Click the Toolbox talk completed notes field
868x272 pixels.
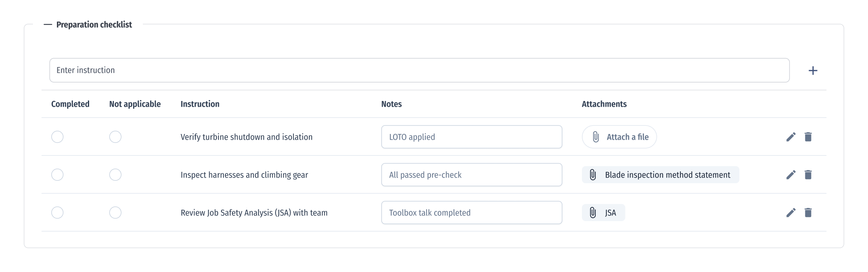pos(471,213)
